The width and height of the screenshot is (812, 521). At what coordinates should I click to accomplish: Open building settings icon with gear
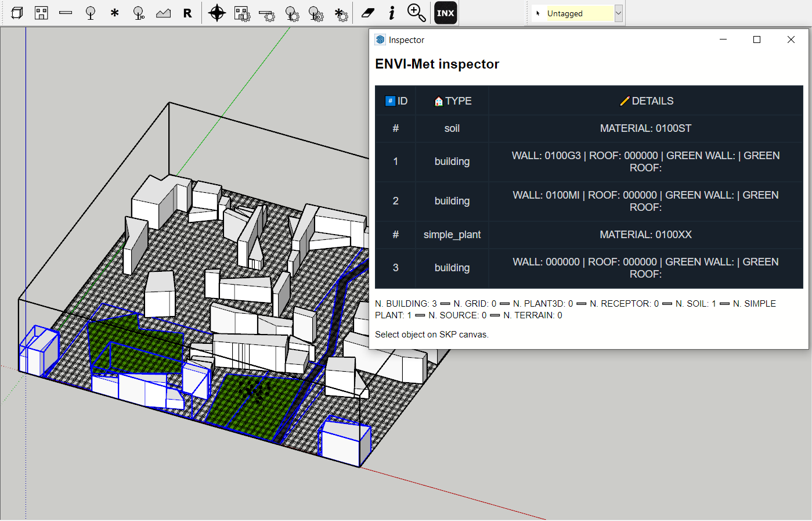(x=242, y=13)
